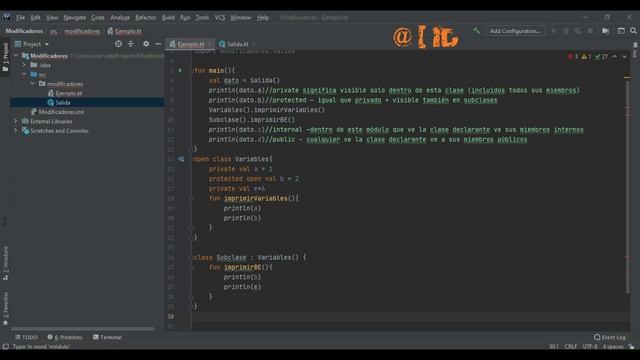Click the read-only lock icon in status bar
The height and width of the screenshot is (360, 640).
click(632, 347)
